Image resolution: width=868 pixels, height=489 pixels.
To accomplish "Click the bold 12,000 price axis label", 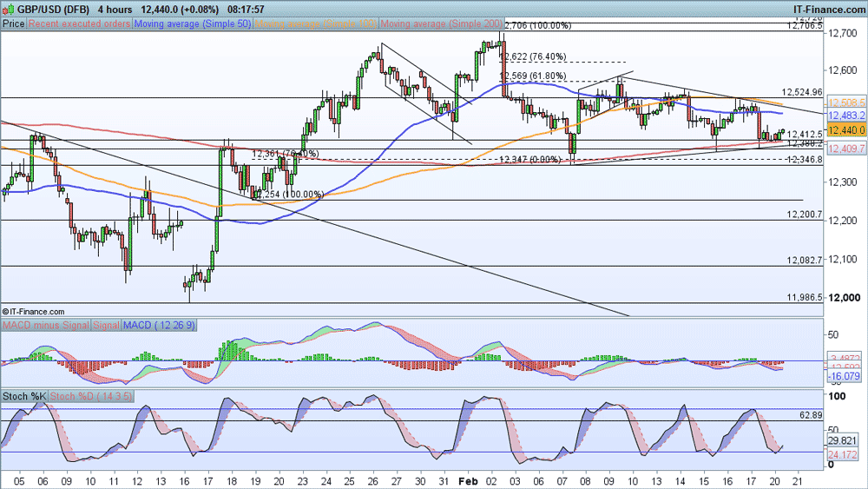I will pos(844,297).
